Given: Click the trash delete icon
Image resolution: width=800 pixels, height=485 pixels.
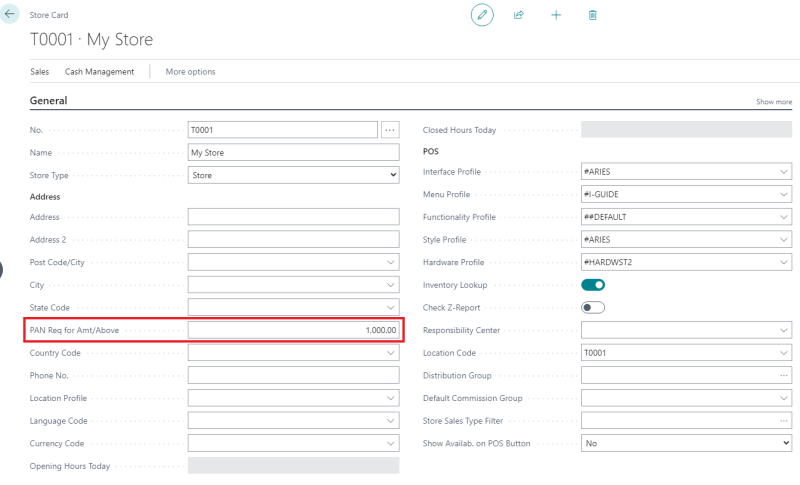Looking at the screenshot, I should tap(593, 15).
